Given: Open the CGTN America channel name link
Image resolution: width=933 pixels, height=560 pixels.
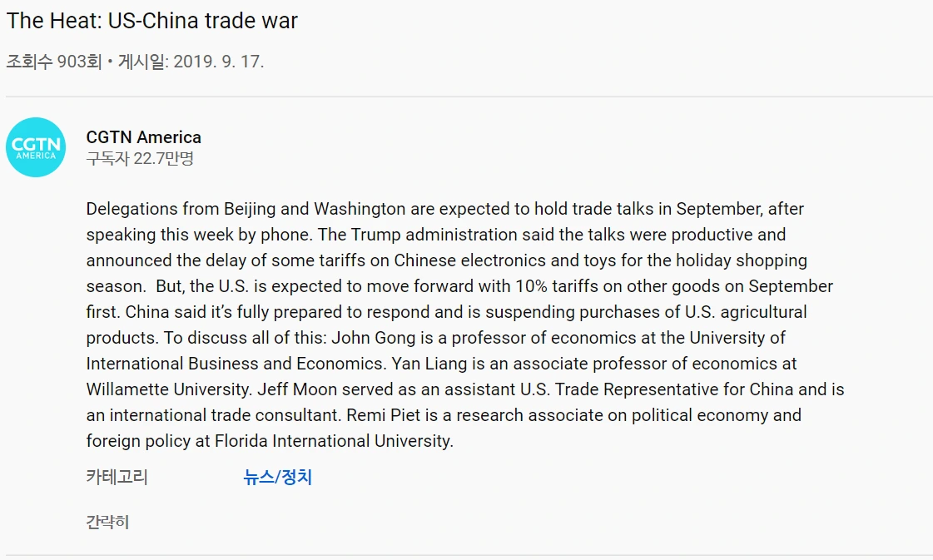Looking at the screenshot, I should point(143,137).
